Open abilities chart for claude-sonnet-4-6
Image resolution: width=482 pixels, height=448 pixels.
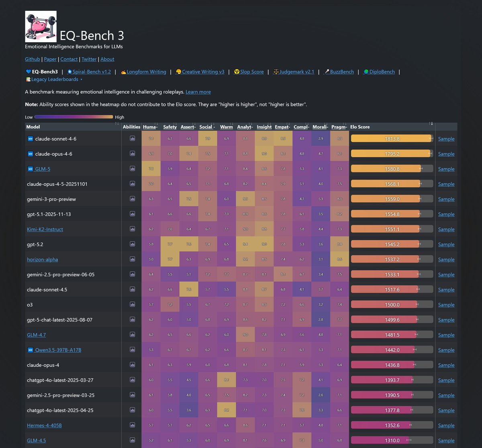(x=132, y=139)
